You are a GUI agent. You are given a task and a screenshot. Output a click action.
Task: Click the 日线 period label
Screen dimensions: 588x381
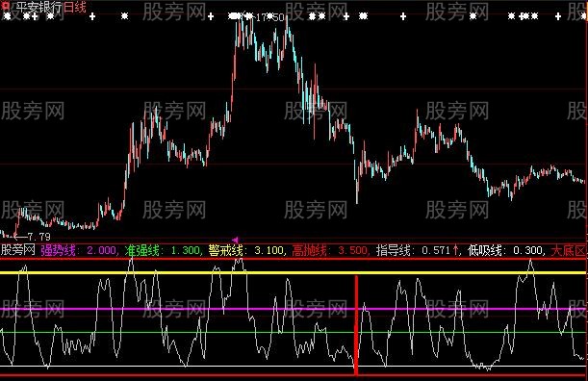tap(75, 7)
